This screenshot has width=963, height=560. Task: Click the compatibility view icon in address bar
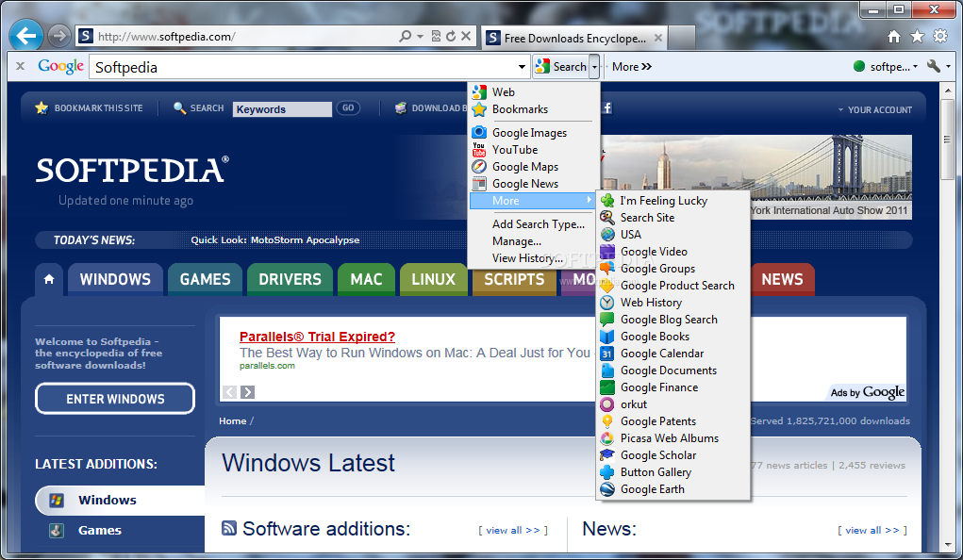436,36
